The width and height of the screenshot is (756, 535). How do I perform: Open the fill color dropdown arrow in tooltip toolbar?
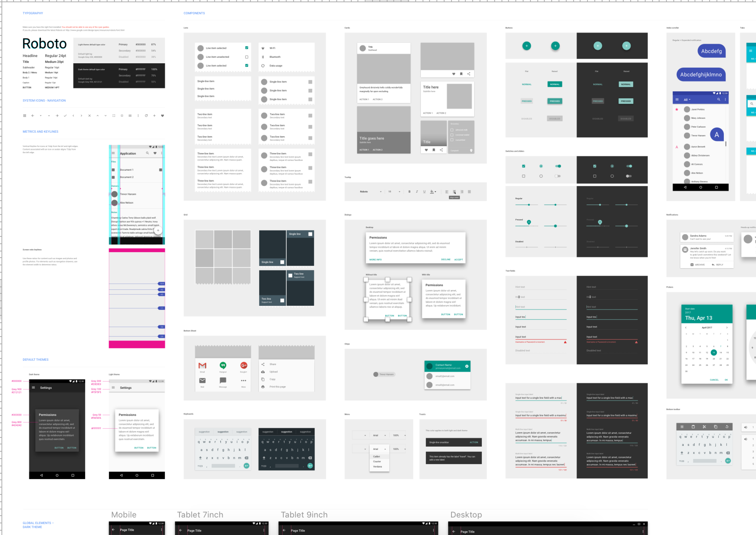pyautogui.click(x=435, y=192)
